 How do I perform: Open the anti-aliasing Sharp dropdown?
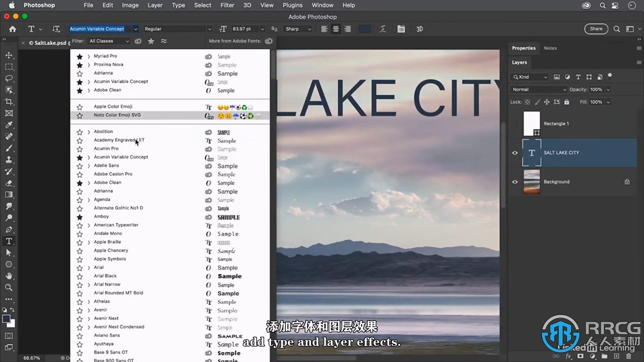(x=299, y=29)
